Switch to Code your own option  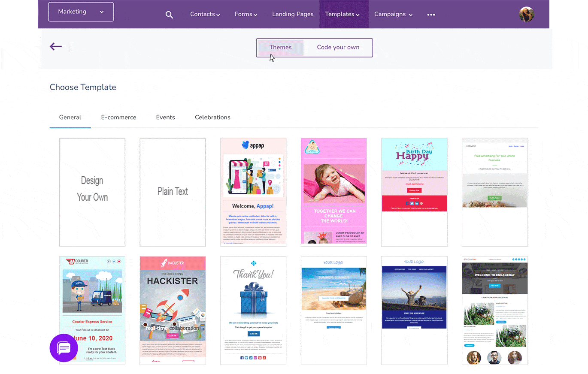[x=338, y=47]
